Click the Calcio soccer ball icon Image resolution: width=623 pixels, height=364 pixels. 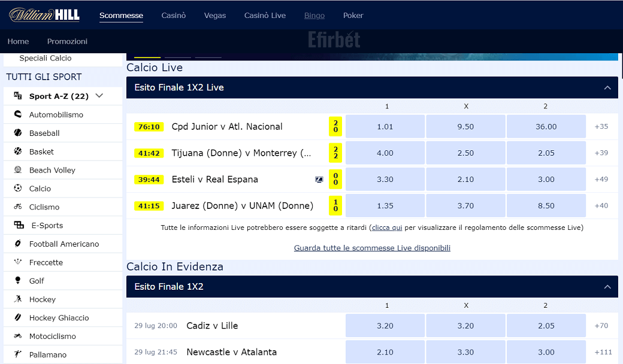point(18,188)
